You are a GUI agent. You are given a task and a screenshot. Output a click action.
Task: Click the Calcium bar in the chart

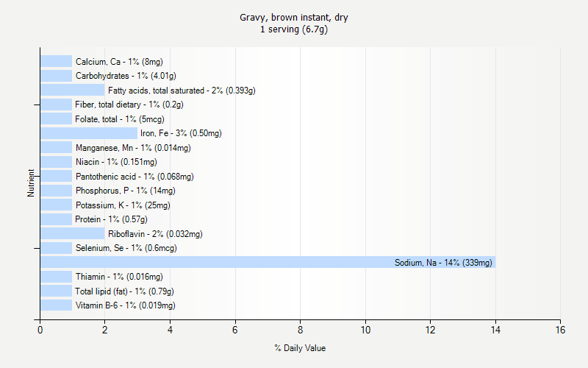point(57,61)
